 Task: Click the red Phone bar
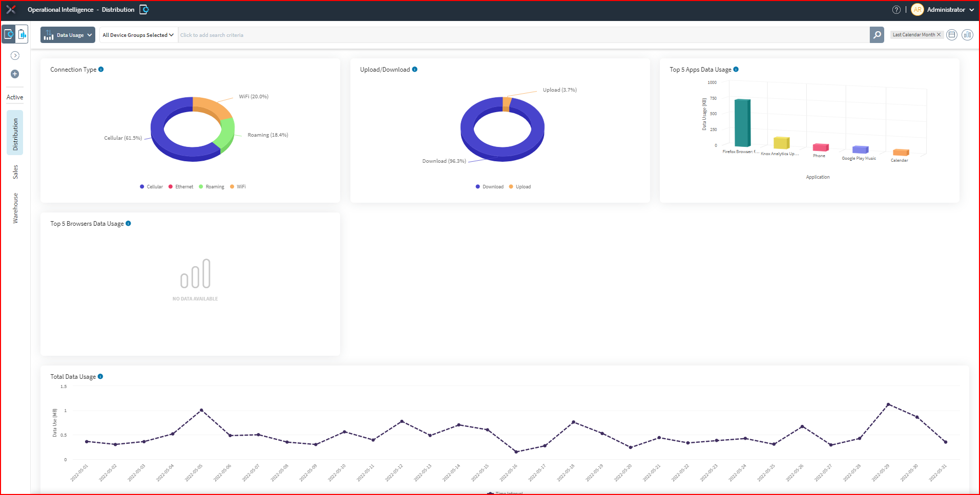(x=821, y=147)
